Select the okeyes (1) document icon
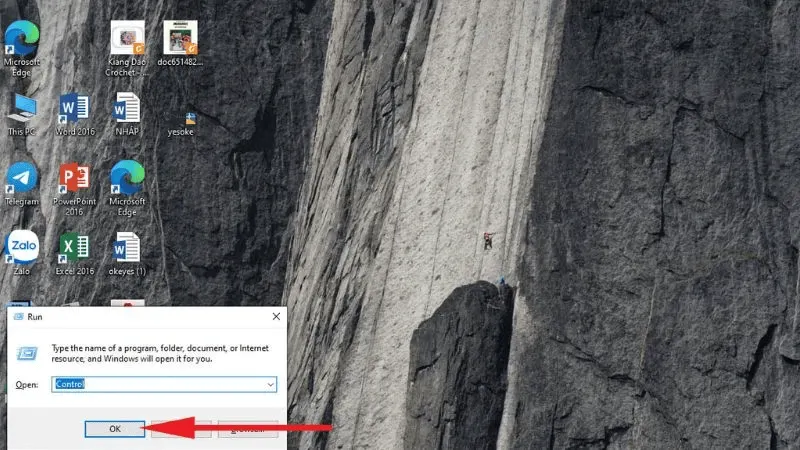This screenshot has height=450, width=800. point(127,249)
